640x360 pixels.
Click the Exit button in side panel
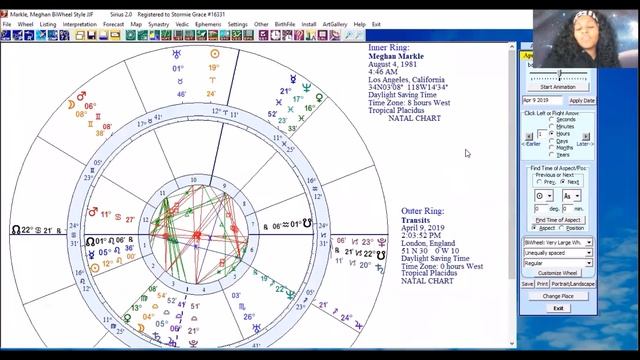558,308
